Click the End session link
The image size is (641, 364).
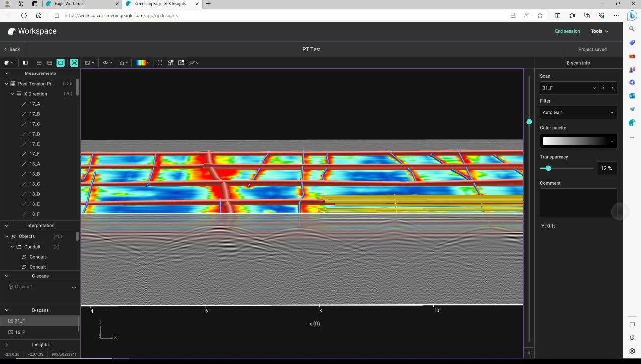(567, 31)
